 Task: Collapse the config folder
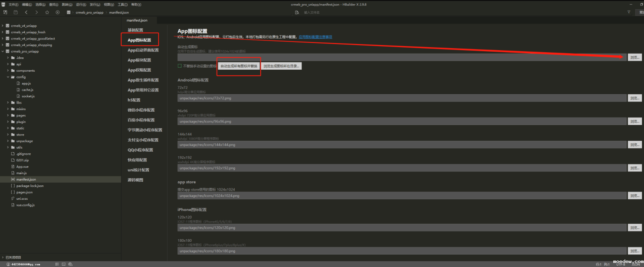8,77
